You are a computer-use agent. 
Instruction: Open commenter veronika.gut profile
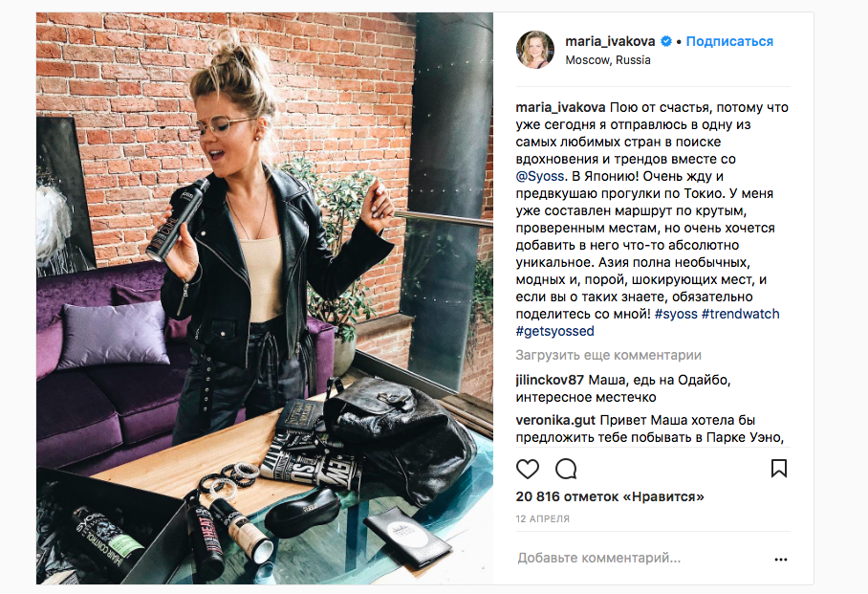click(555, 420)
